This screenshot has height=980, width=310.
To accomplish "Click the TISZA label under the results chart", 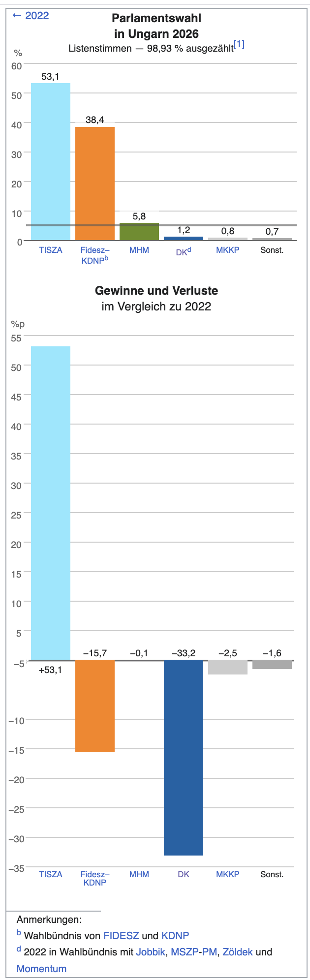I will click(51, 250).
